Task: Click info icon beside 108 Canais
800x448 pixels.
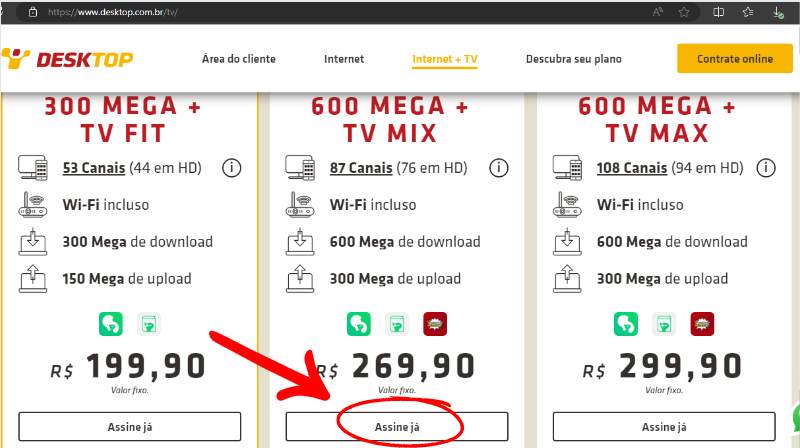Action: pyautogui.click(x=765, y=168)
